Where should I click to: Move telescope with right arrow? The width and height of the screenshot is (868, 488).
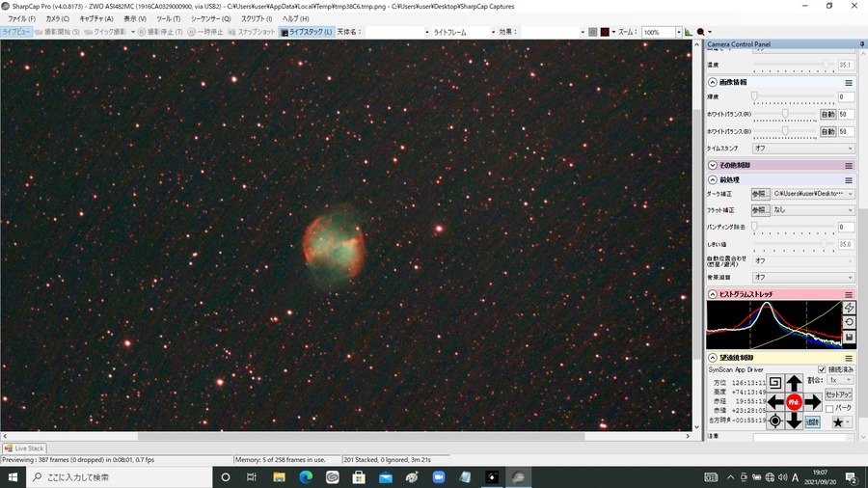(x=813, y=402)
